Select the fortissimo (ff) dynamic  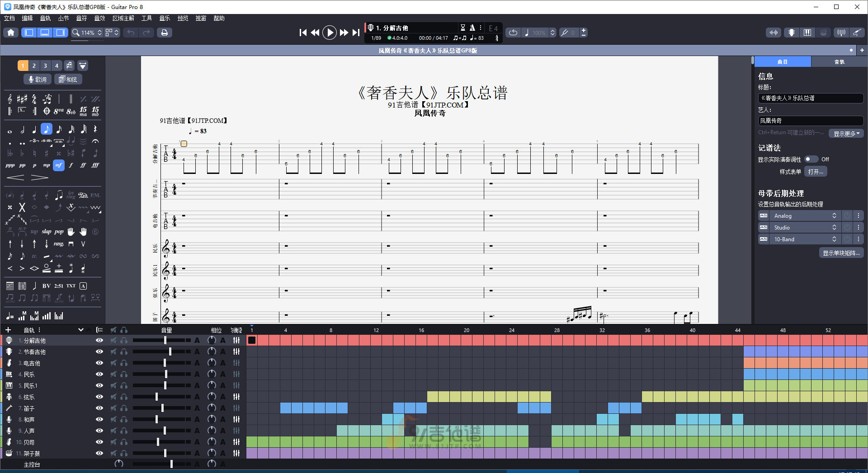point(83,165)
